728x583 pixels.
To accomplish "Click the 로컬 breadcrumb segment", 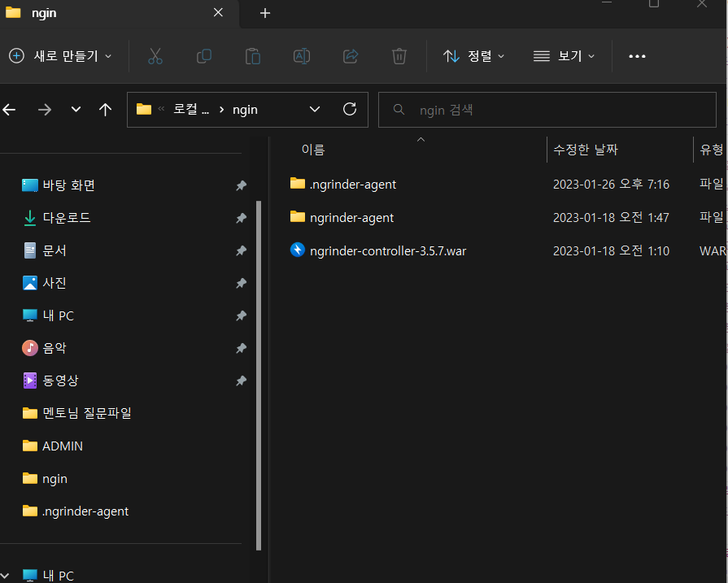I will pos(191,110).
